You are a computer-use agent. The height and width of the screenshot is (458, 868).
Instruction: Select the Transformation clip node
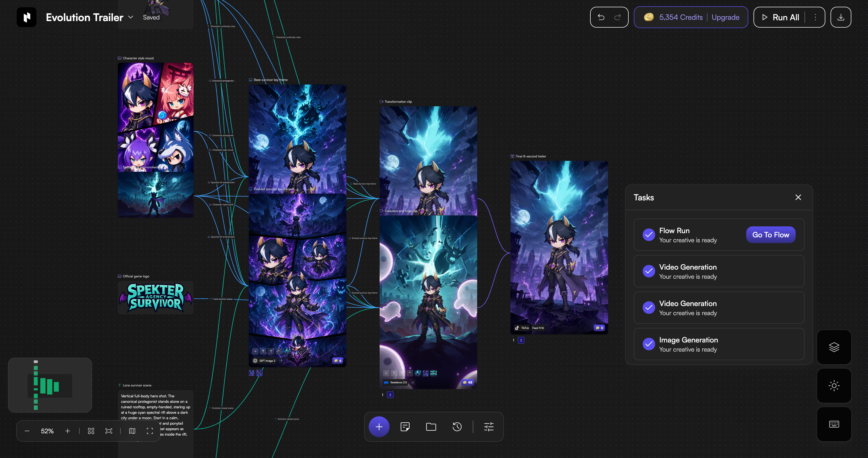point(428,161)
